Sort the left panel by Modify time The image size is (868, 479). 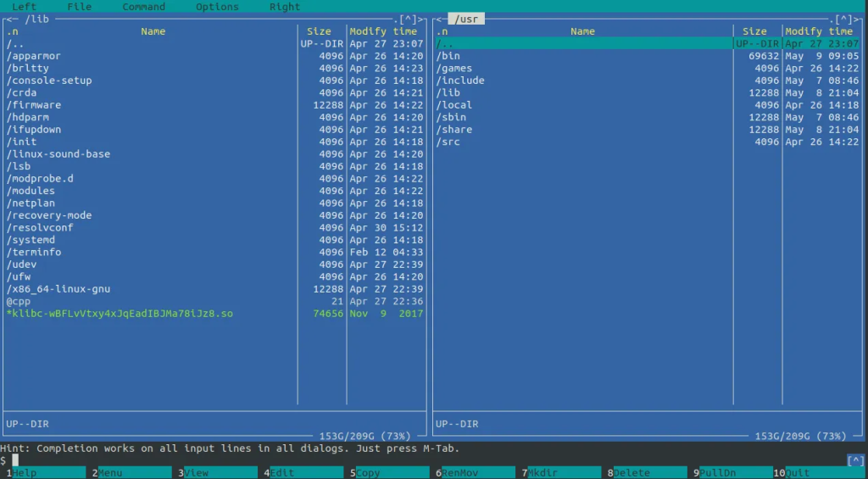(383, 31)
